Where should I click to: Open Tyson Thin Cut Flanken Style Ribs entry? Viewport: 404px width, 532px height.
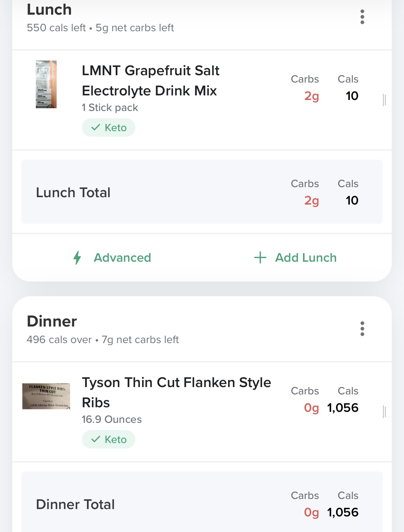point(176,392)
